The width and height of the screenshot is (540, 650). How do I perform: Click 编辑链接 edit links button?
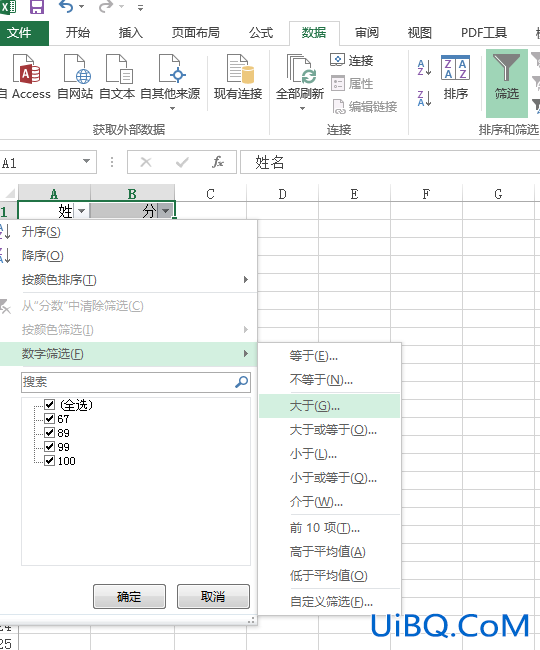tap(365, 107)
